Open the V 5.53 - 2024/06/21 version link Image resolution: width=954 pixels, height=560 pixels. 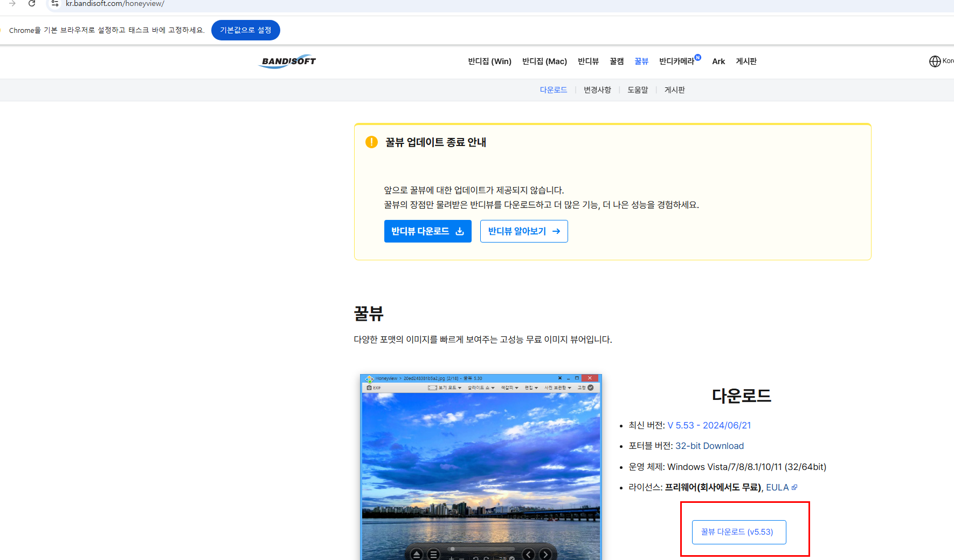coord(709,425)
